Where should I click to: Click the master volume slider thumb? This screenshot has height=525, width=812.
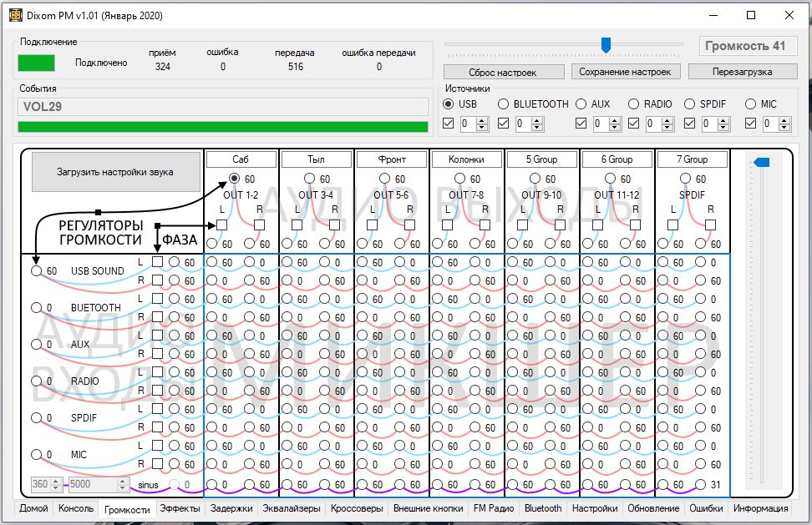click(606, 44)
